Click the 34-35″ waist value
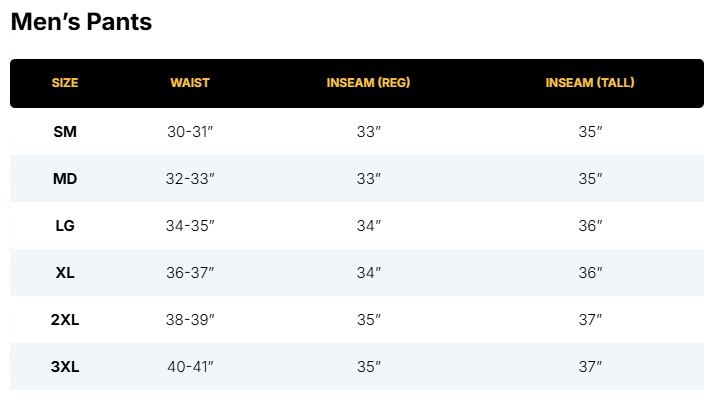Image resolution: width=717 pixels, height=402 pixels. pos(190,226)
